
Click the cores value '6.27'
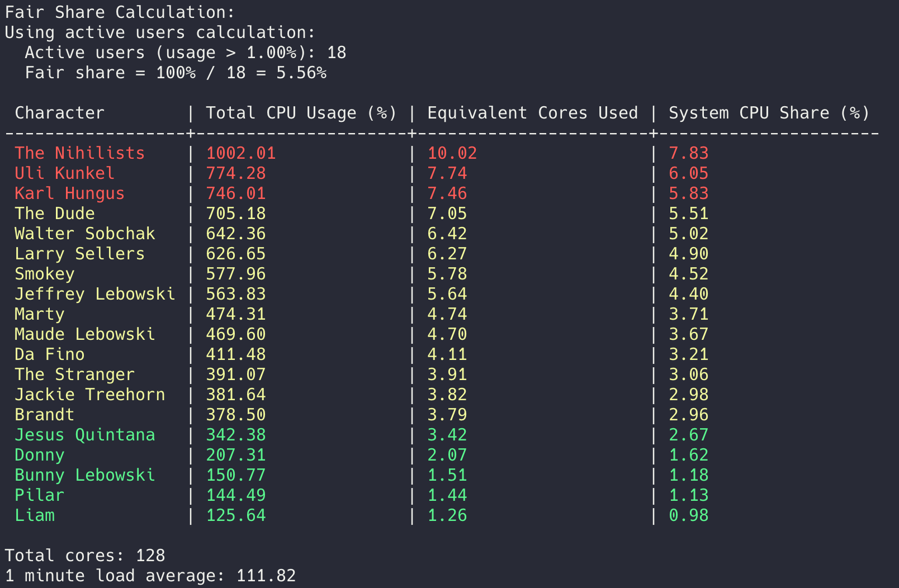[447, 254]
